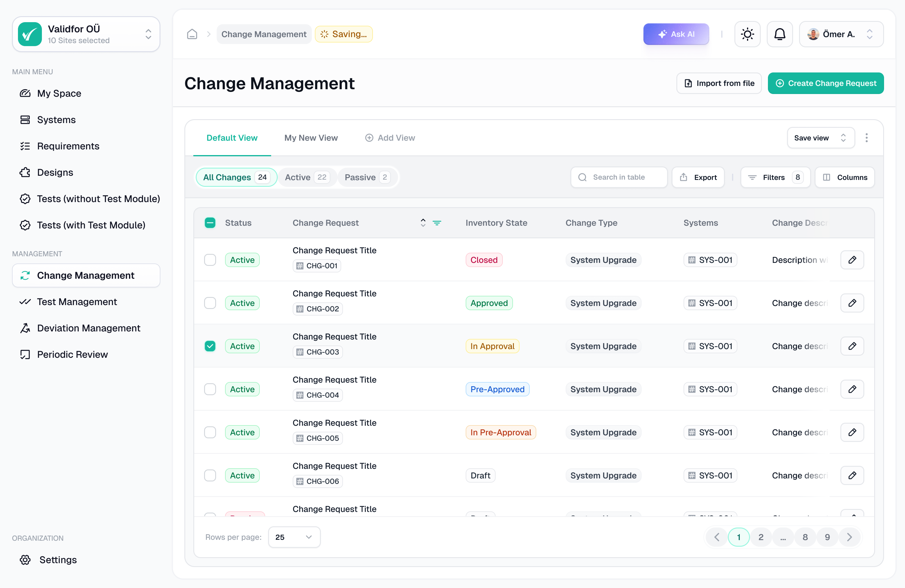This screenshot has width=905, height=588.
Task: Click the Change Request column filter icon
Action: 437,223
